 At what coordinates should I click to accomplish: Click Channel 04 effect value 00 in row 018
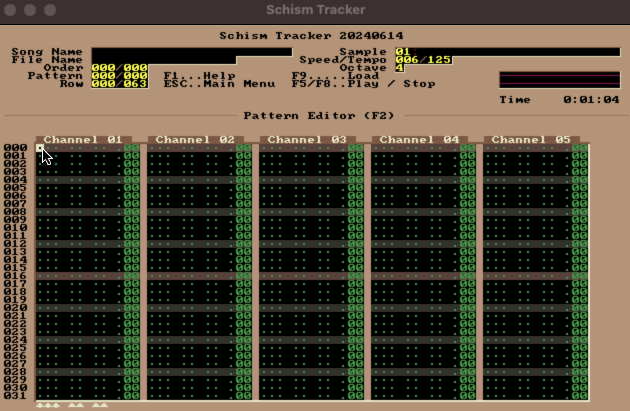pyautogui.click(x=468, y=292)
